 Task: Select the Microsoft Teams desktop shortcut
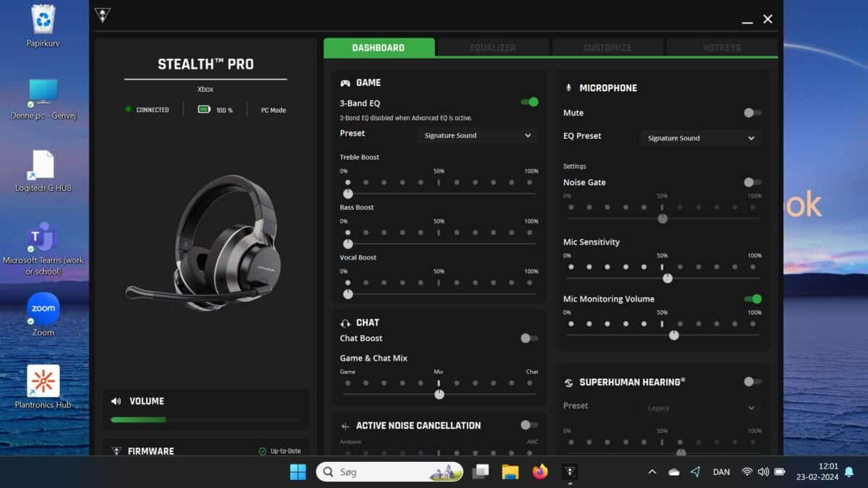[43, 249]
